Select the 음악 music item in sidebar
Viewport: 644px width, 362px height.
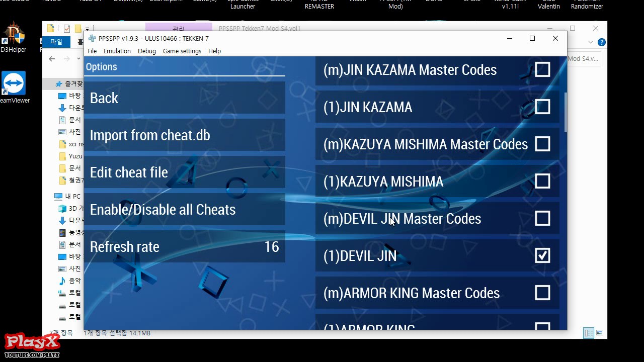click(x=69, y=281)
